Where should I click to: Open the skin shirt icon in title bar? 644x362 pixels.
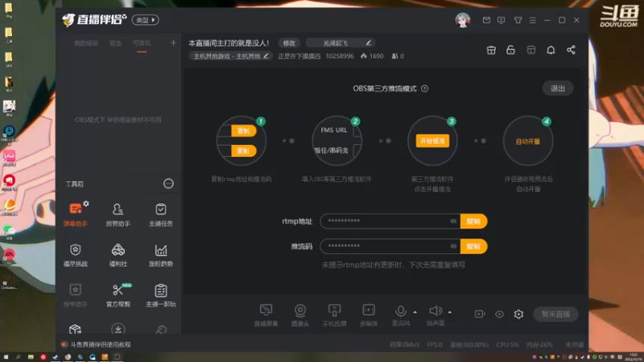click(518, 19)
